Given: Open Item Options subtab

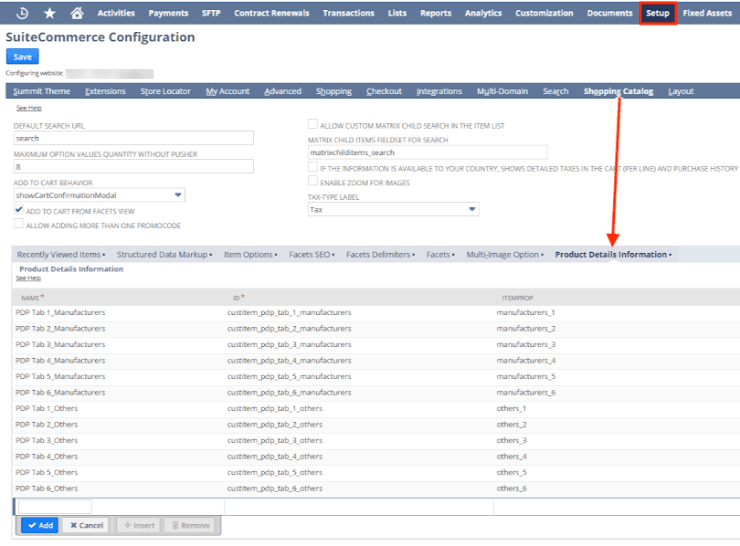Looking at the screenshot, I should click(x=250, y=255).
